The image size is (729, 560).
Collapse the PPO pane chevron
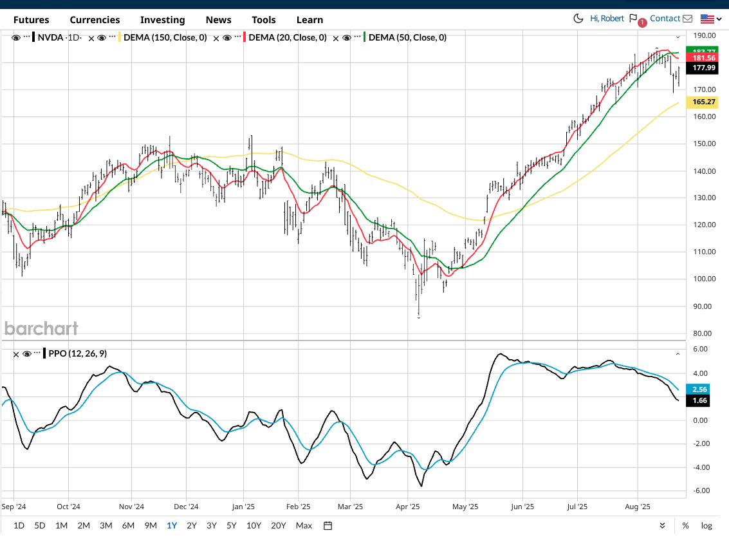pos(678,354)
